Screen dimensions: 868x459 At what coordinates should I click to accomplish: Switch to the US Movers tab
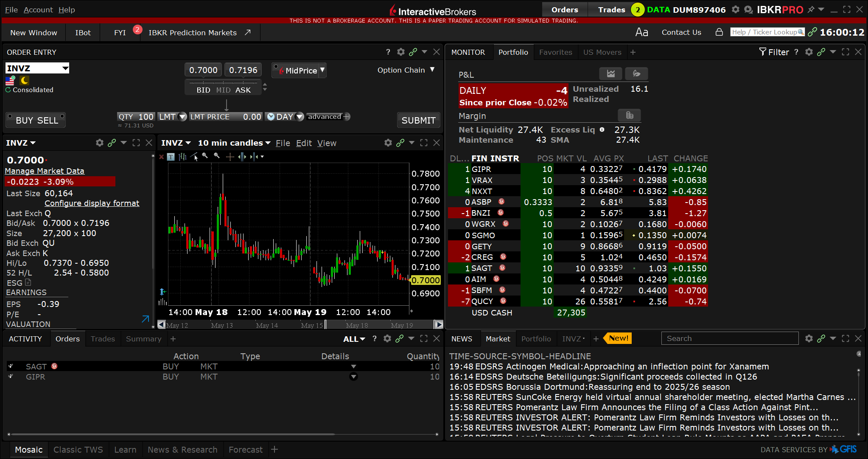602,52
